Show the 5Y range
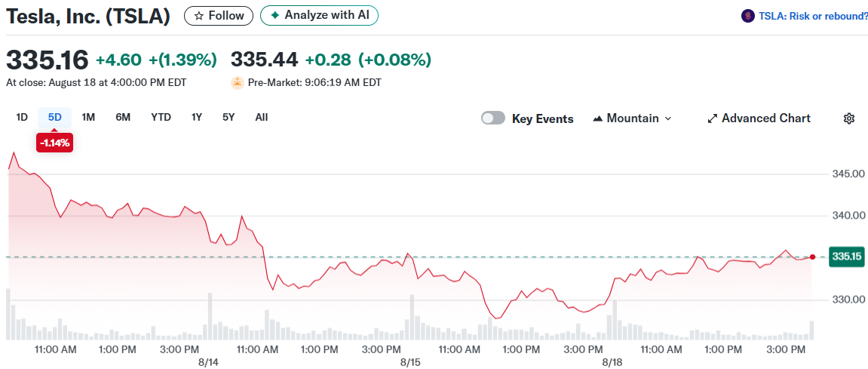This screenshot has width=868, height=369. 229,117
